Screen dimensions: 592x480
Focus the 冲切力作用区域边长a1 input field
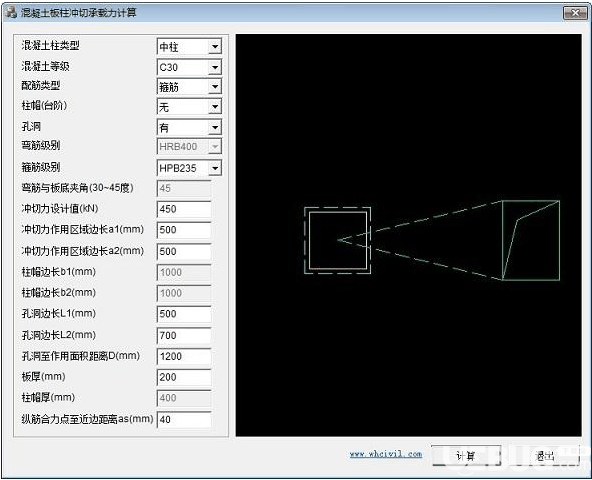184,230
